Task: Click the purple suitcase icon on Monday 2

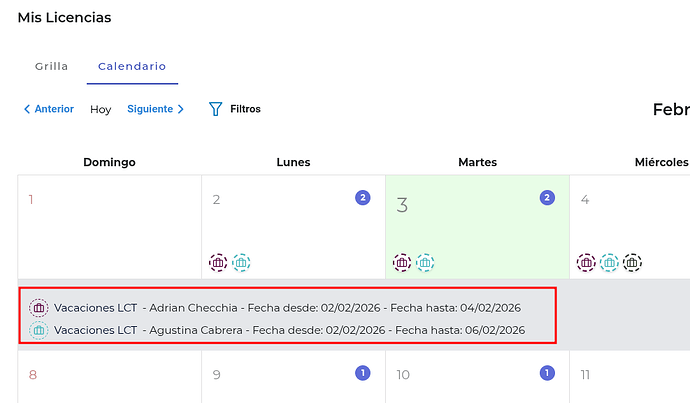Action: pos(218,262)
